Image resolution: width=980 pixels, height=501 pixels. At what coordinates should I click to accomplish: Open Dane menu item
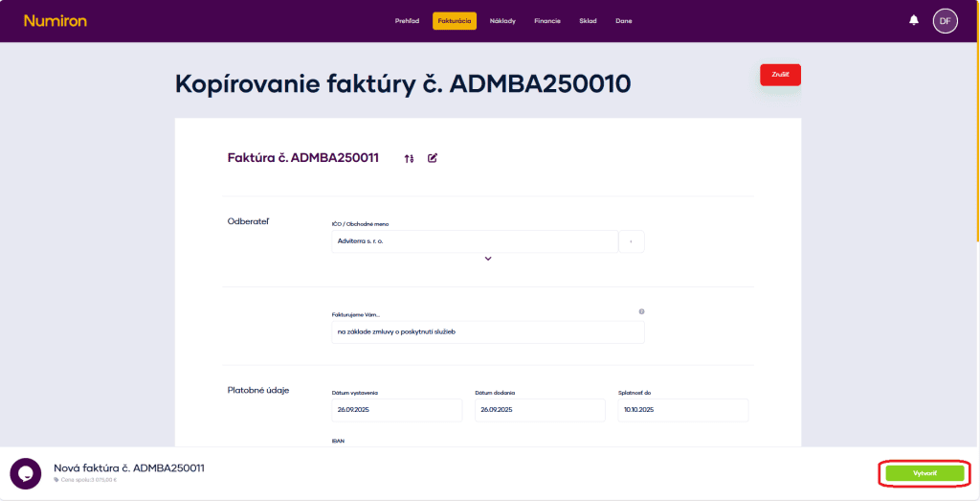click(624, 21)
